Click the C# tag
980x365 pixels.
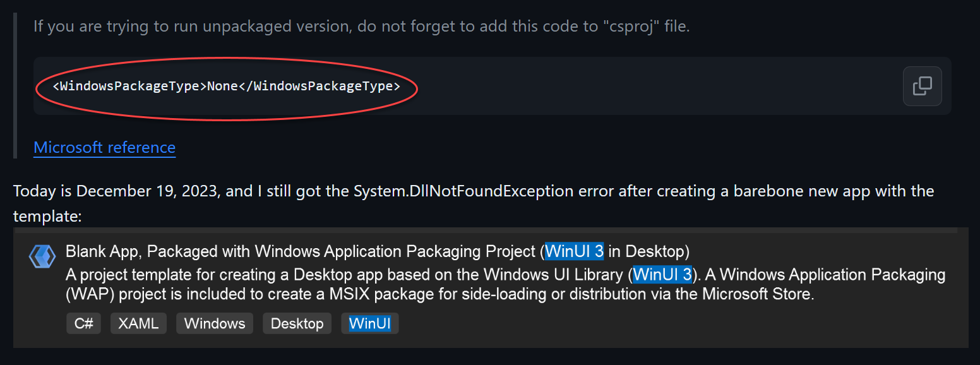coord(83,323)
